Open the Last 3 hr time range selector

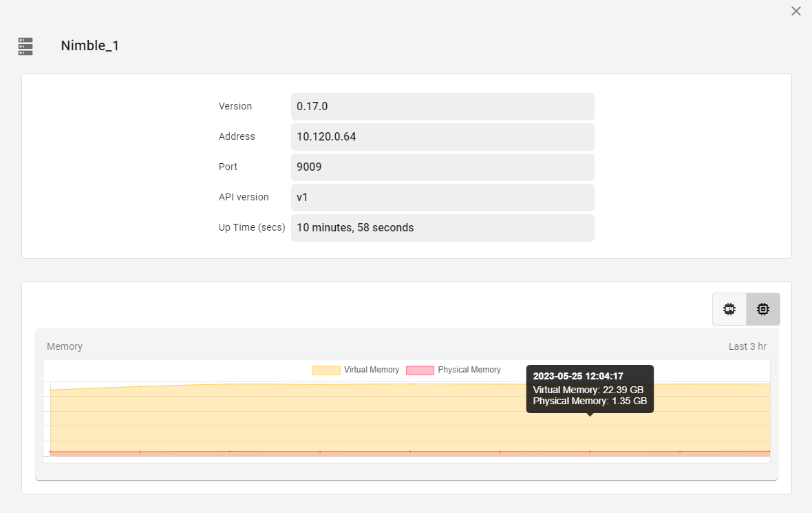point(747,346)
